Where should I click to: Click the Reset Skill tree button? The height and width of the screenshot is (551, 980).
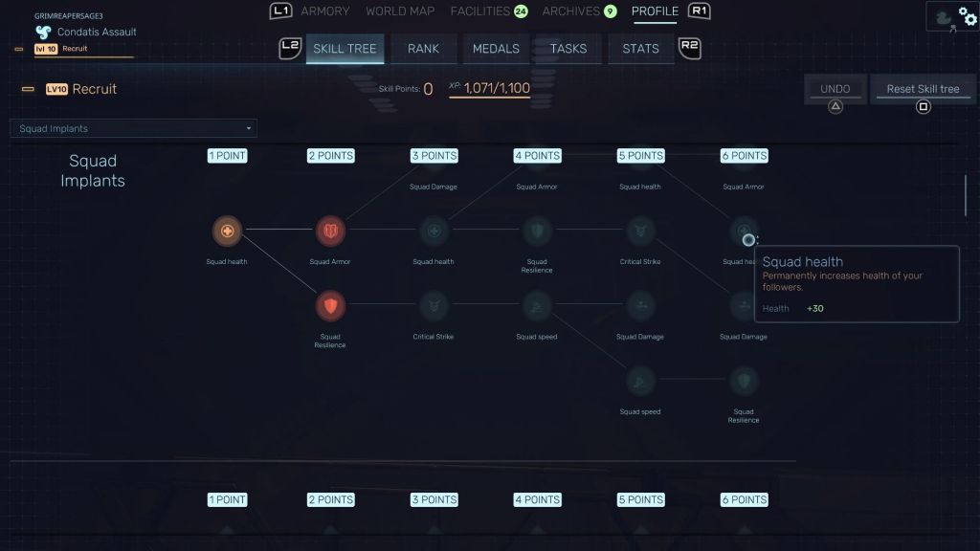pyautogui.click(x=923, y=89)
